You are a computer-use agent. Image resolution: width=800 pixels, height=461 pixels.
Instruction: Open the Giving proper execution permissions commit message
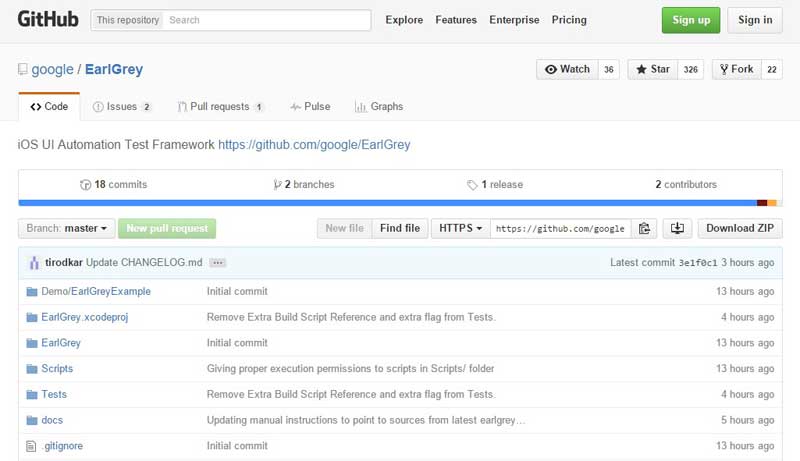[351, 369]
